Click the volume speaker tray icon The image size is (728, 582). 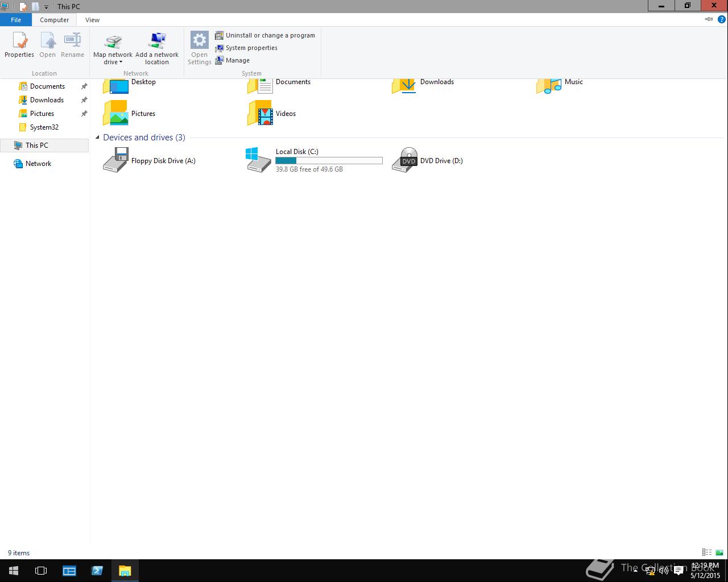[664, 571]
